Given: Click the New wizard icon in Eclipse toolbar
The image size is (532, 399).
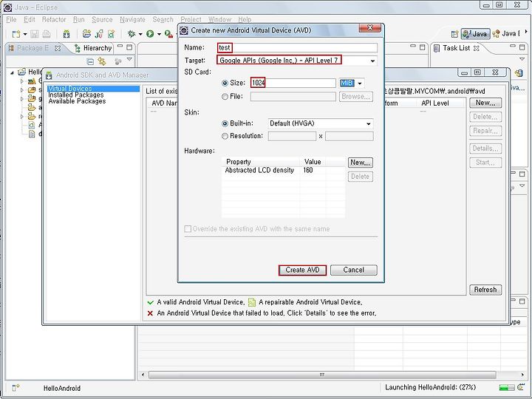Looking at the screenshot, I should (x=16, y=34).
